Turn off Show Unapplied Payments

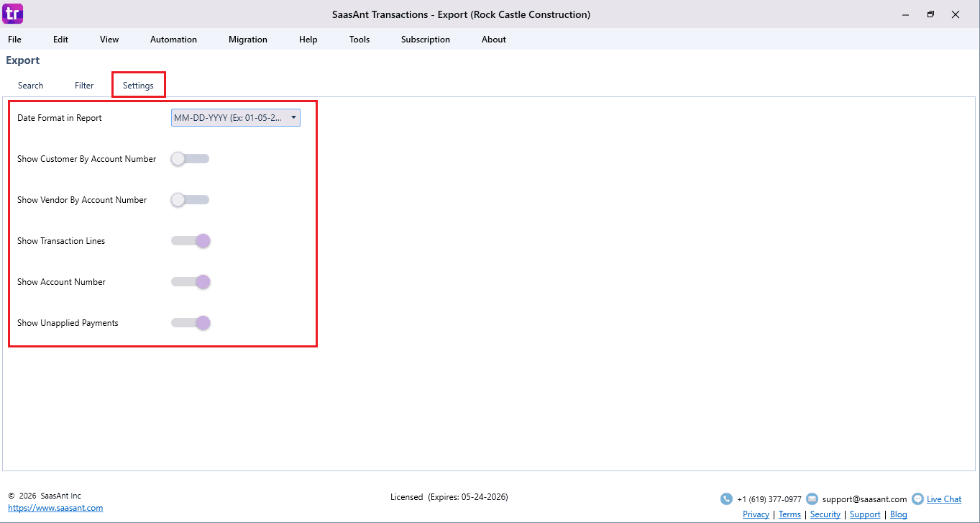pos(190,322)
